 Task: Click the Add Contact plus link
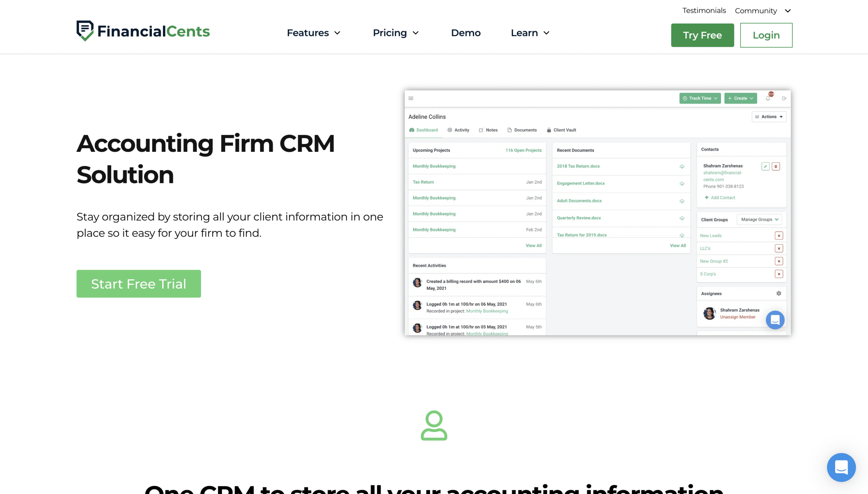pyautogui.click(x=719, y=198)
